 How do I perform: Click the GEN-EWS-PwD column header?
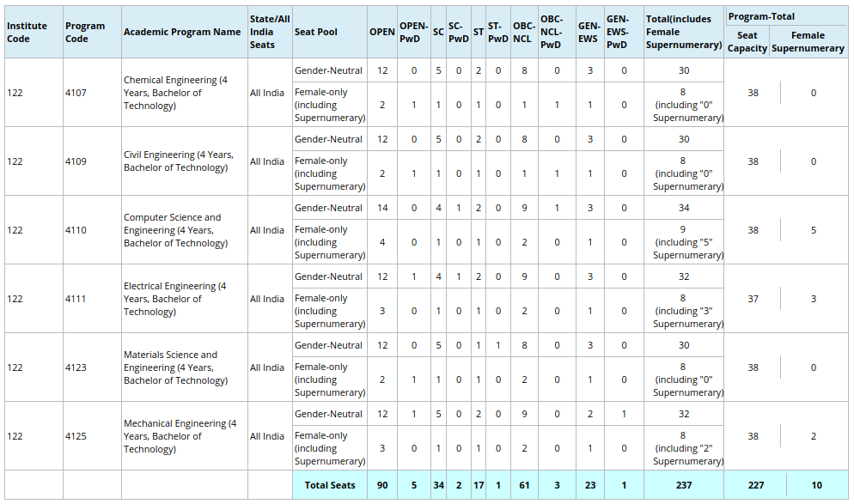coord(617,33)
